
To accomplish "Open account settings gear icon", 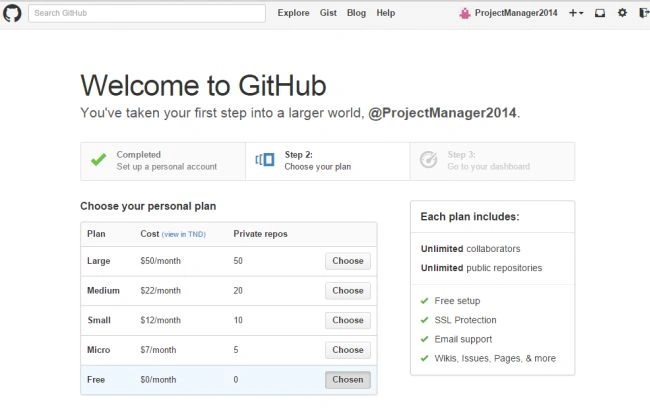I will 622,13.
